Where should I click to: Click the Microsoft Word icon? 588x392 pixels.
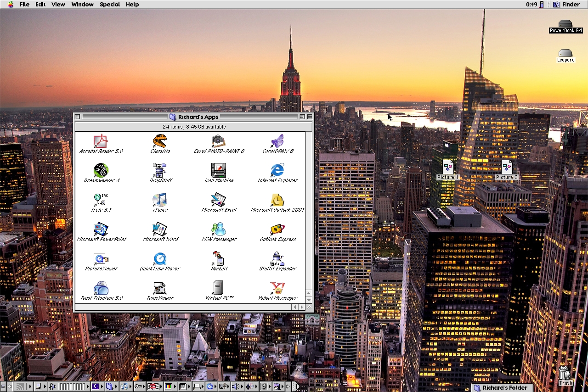click(x=160, y=229)
